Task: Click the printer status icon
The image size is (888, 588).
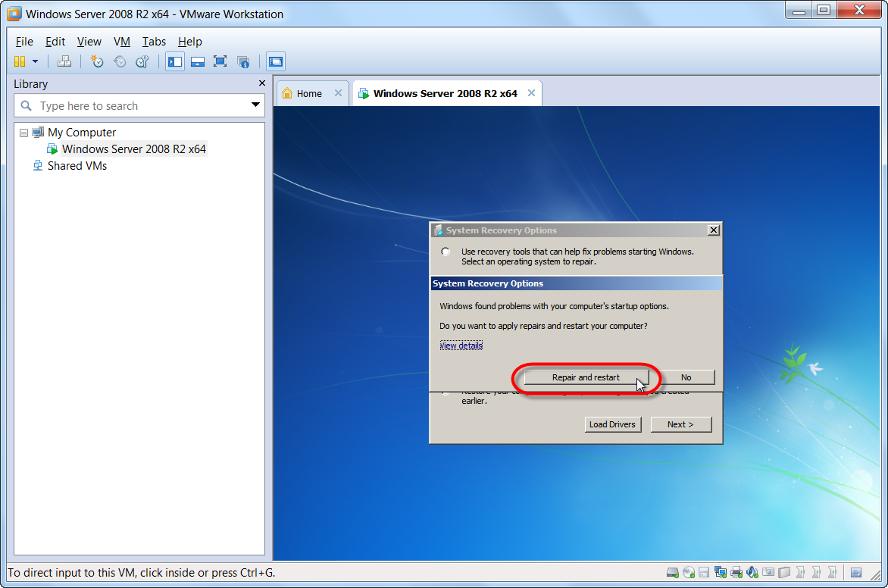Action: (736, 572)
